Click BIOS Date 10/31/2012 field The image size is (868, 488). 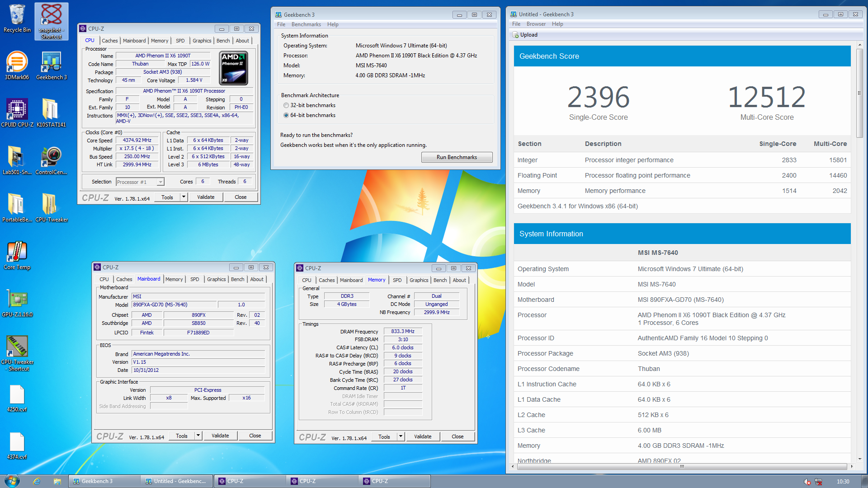coord(198,370)
